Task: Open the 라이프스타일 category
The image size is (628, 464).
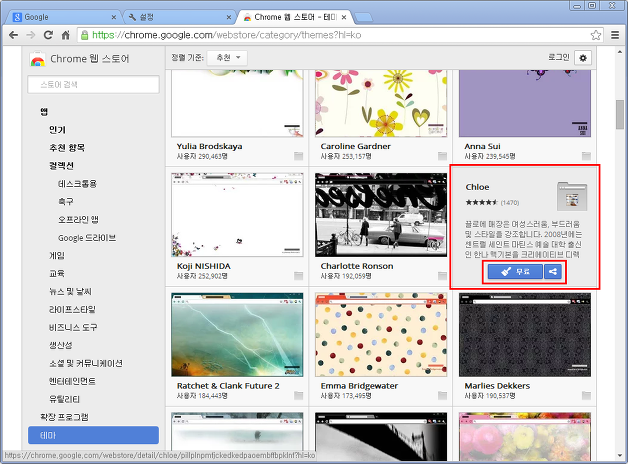Action: tap(72, 309)
